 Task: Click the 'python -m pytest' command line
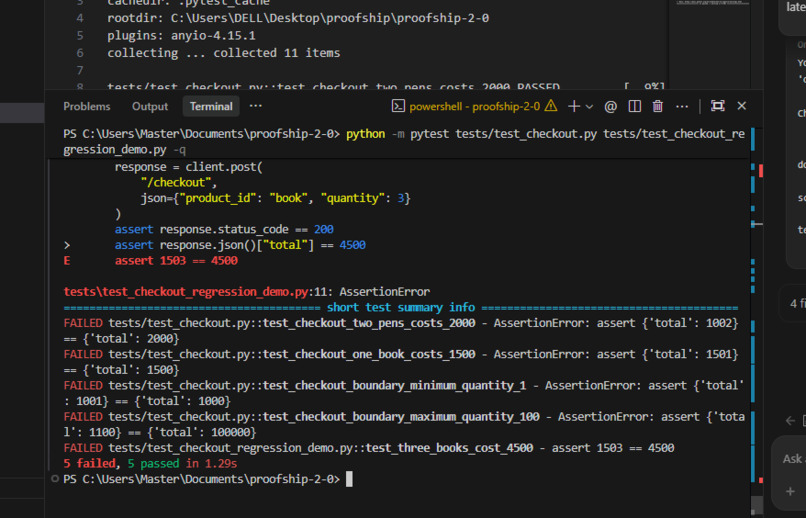coord(404,141)
